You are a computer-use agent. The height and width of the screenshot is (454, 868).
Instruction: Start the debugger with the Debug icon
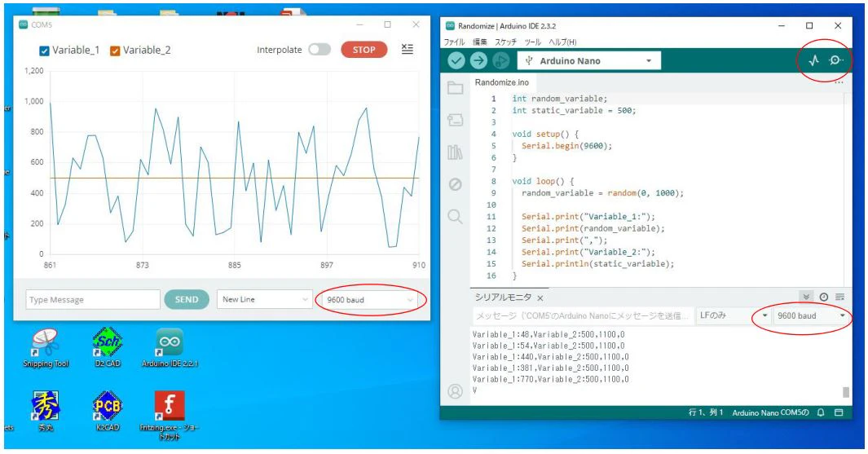500,60
